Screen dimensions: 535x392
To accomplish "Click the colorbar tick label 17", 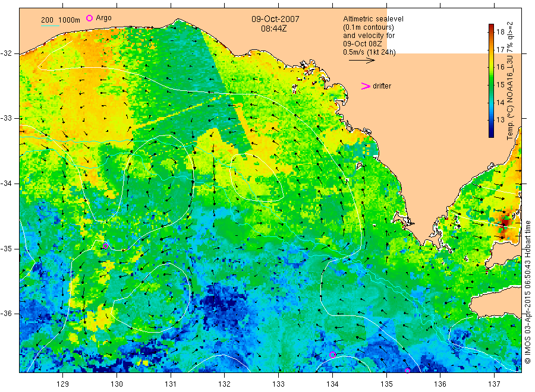I will 500,49.
